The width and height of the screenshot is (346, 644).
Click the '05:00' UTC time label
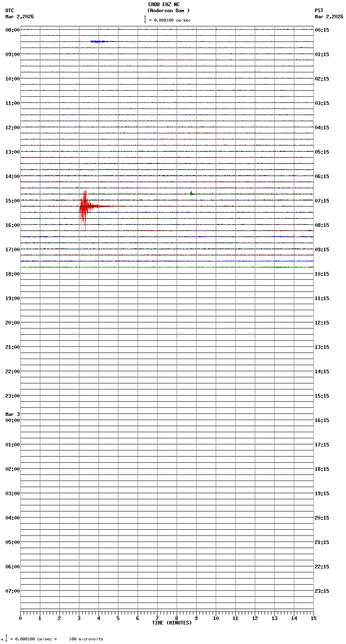click(13, 542)
